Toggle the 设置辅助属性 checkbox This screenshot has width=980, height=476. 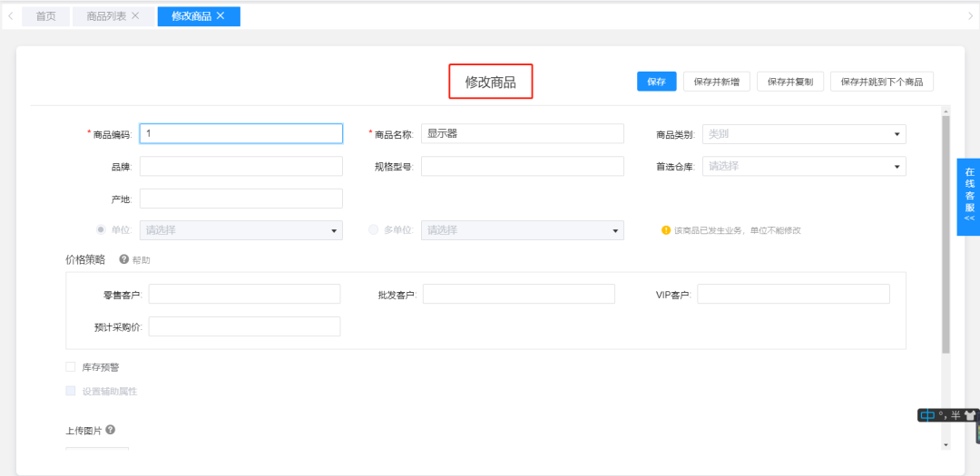(x=71, y=392)
